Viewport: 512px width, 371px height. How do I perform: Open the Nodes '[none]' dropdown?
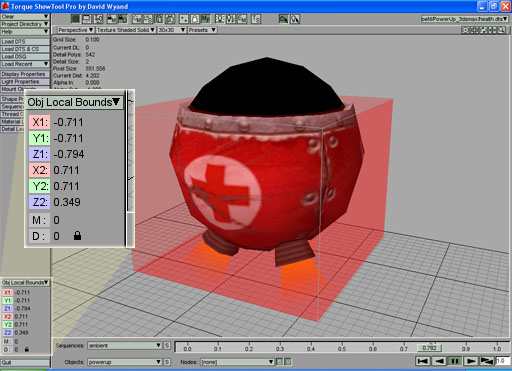pyautogui.click(x=237, y=362)
